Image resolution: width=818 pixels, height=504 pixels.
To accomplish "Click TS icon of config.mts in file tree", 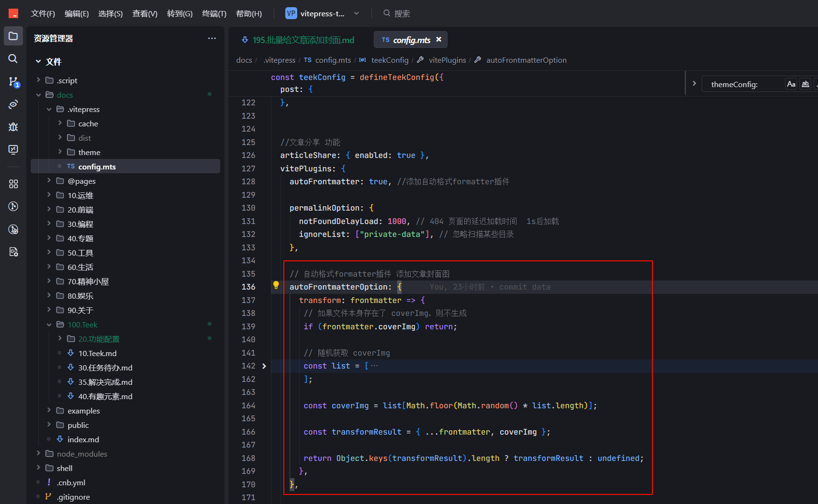I will click(x=71, y=167).
